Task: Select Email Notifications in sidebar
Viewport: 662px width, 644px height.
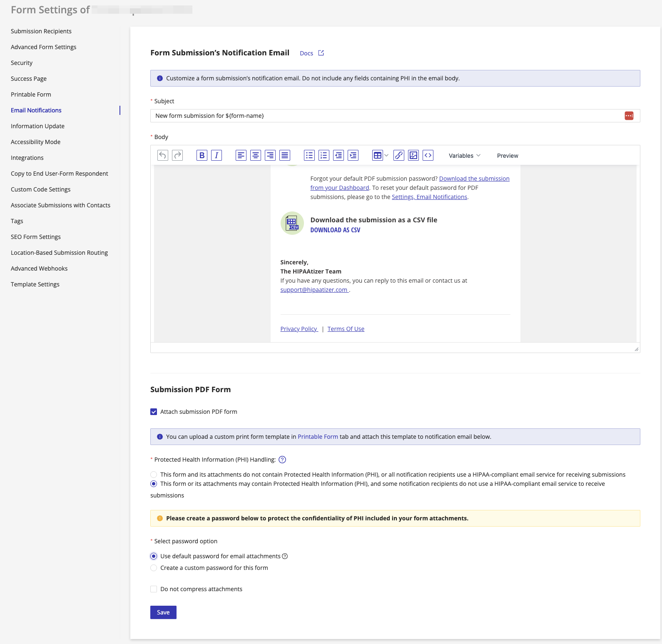Action: pyautogui.click(x=36, y=110)
